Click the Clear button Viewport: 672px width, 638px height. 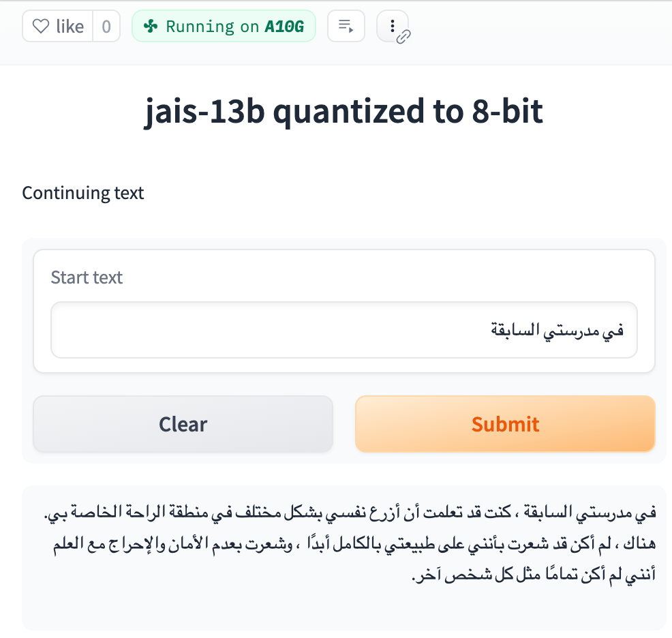coord(183,423)
